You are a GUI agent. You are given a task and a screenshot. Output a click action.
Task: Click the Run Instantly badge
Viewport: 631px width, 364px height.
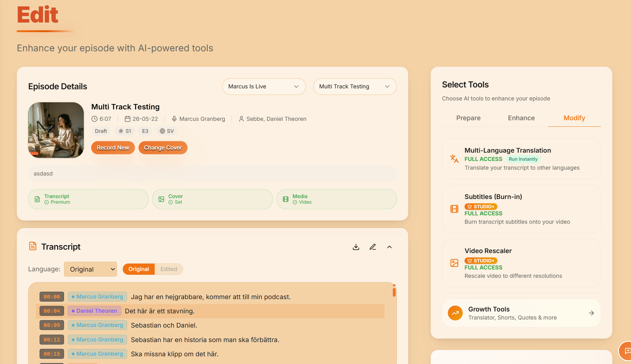point(523,159)
